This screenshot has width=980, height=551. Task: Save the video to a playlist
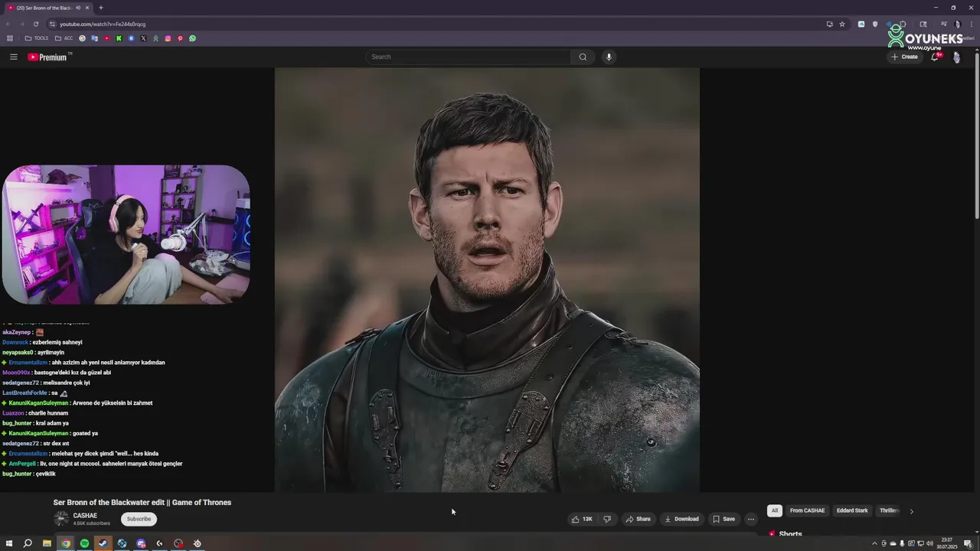[x=724, y=519]
